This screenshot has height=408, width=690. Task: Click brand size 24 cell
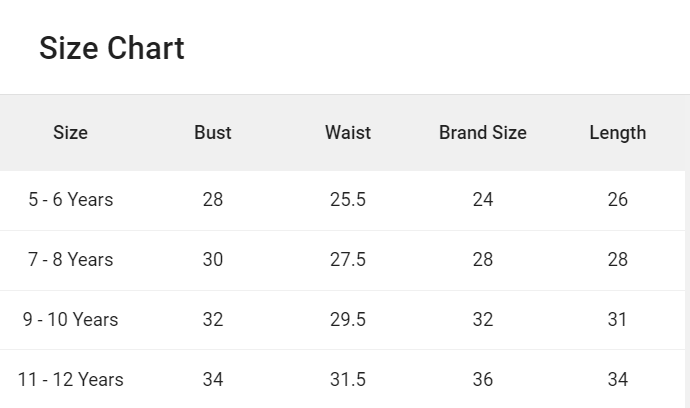click(483, 200)
